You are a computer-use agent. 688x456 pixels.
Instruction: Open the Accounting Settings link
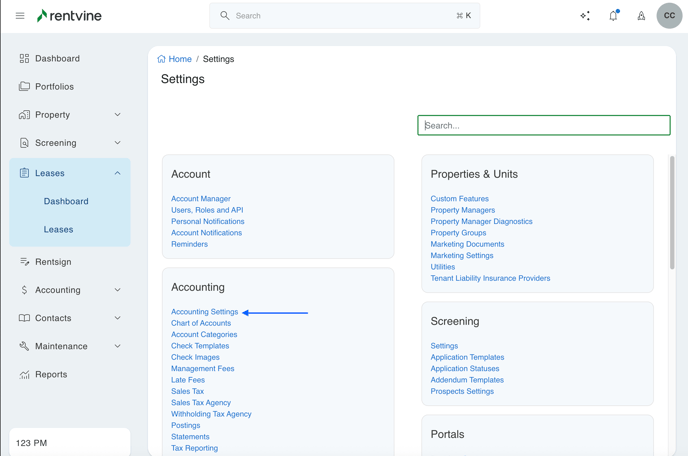click(x=204, y=312)
